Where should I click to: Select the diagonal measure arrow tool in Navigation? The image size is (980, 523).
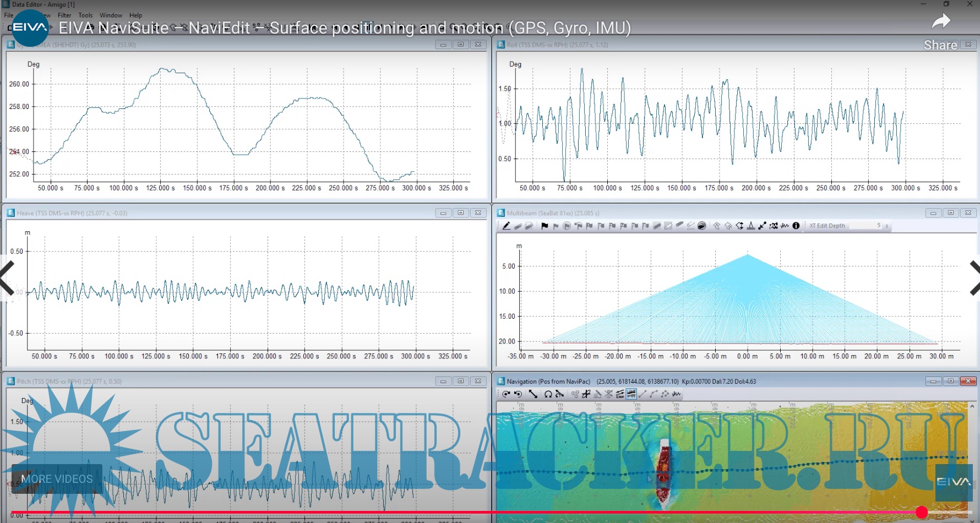[x=532, y=394]
